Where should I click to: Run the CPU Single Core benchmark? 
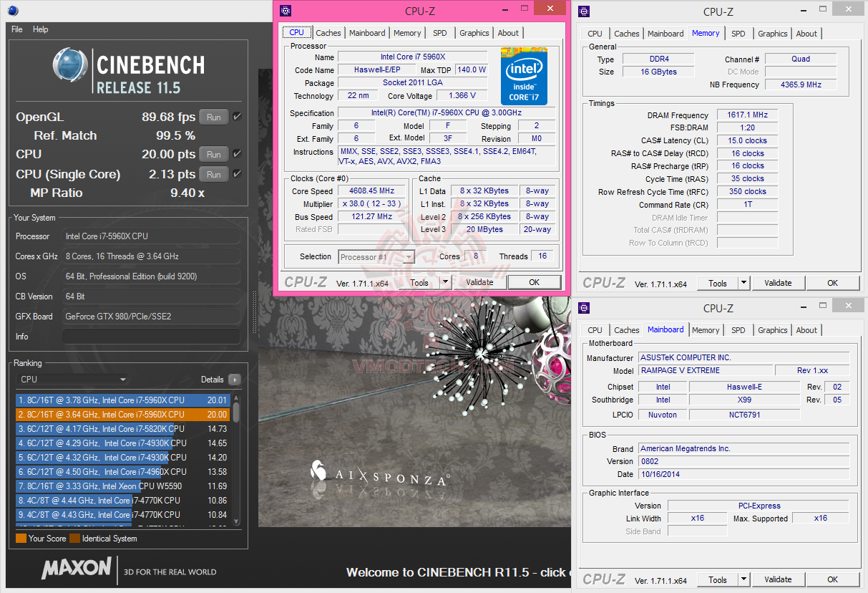point(214,174)
